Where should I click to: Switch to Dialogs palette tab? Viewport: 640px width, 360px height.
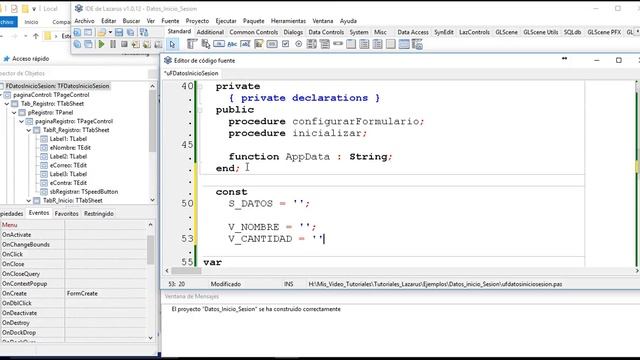point(293,32)
